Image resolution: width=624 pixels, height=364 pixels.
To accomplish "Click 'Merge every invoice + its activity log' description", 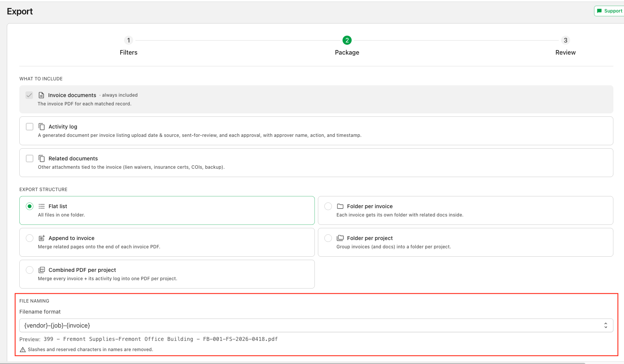I will pyautogui.click(x=107, y=279).
